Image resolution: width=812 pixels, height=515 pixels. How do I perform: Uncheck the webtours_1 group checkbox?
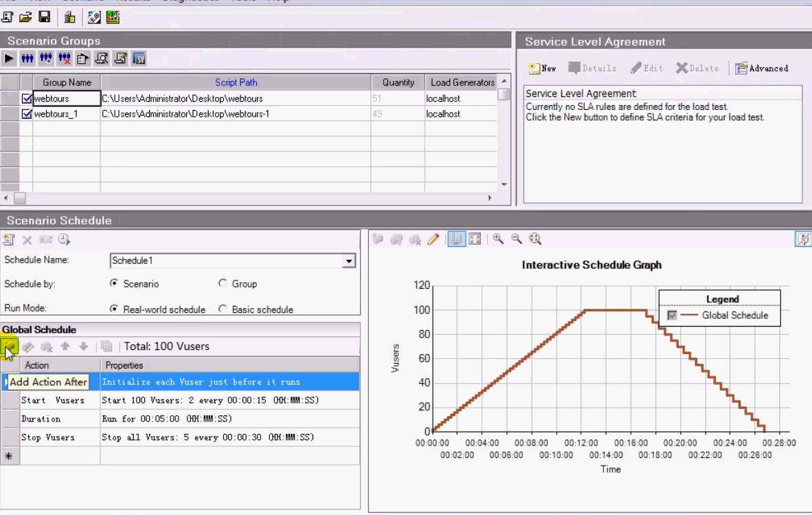(27, 114)
